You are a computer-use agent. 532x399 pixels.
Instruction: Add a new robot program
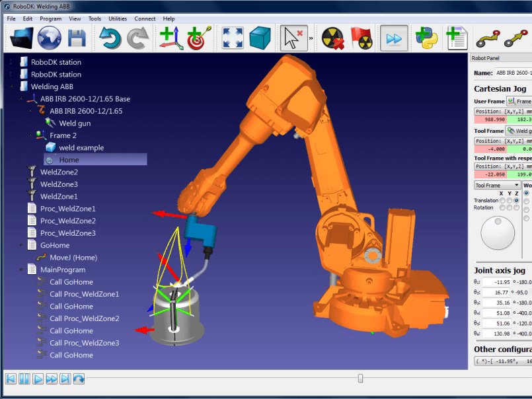pos(457,38)
